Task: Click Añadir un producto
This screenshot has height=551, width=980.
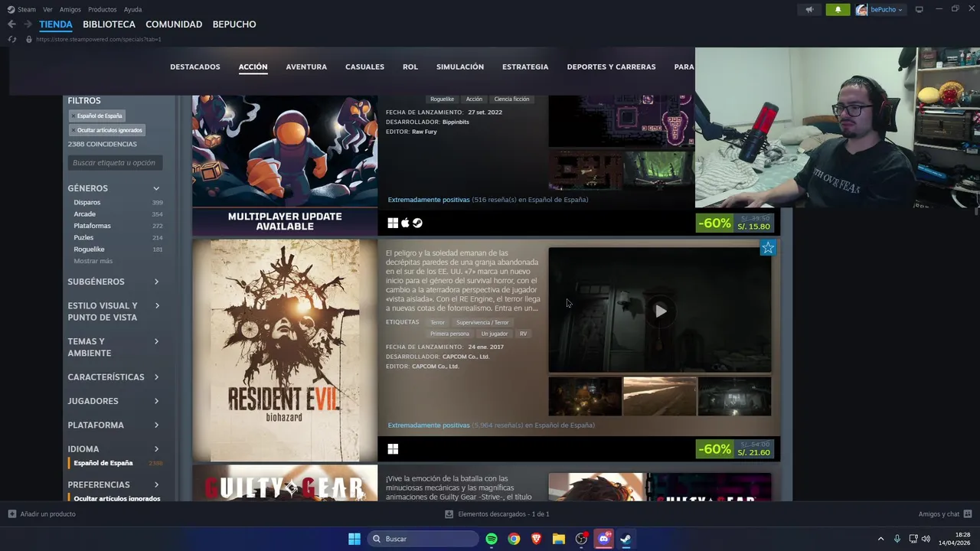Action: pos(41,514)
